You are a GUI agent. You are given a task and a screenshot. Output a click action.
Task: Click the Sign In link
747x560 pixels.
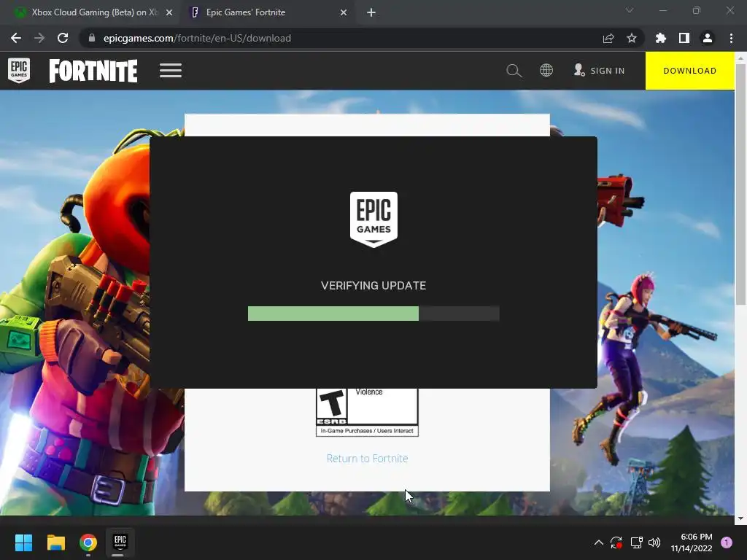(x=600, y=71)
